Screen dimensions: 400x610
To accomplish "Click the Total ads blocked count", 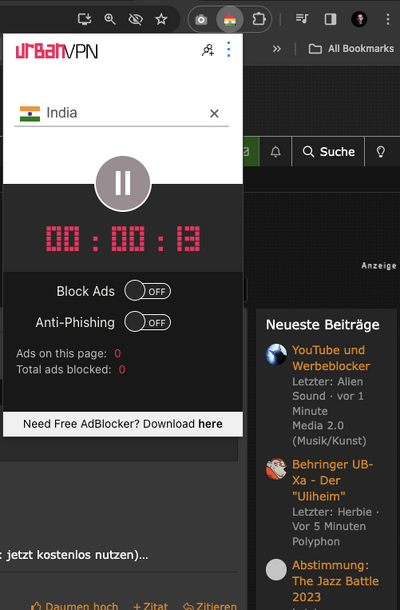I will (122, 369).
